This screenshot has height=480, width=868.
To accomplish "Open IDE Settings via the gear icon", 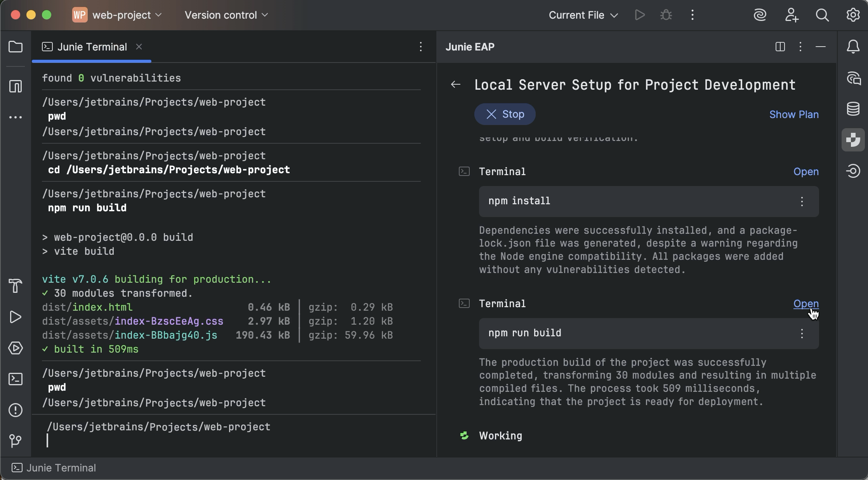I will click(x=853, y=15).
